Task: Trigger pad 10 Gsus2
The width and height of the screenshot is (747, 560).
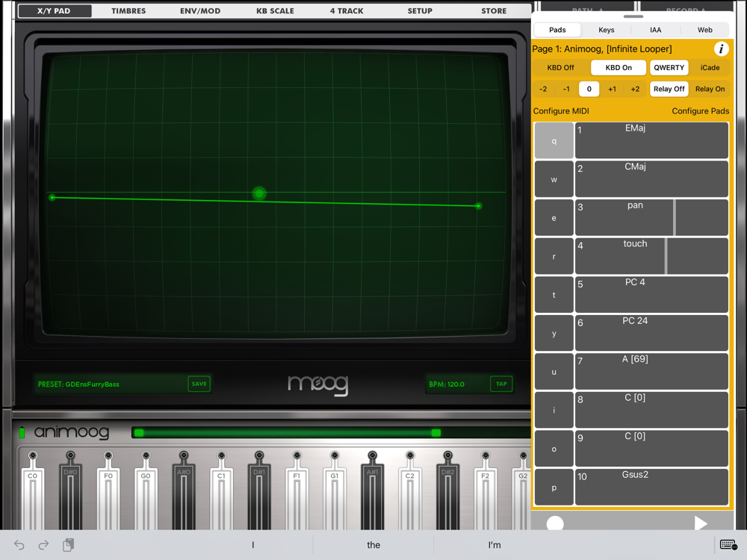Action: pyautogui.click(x=651, y=487)
